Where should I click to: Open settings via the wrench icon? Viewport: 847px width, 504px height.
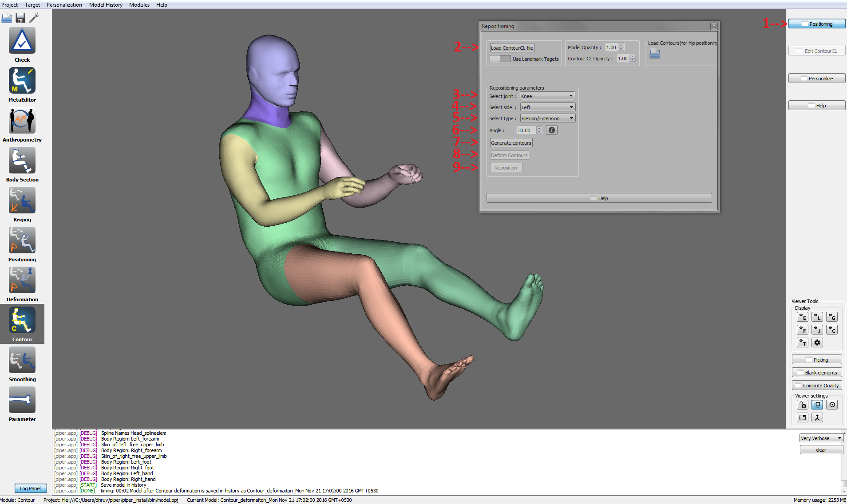[34, 18]
